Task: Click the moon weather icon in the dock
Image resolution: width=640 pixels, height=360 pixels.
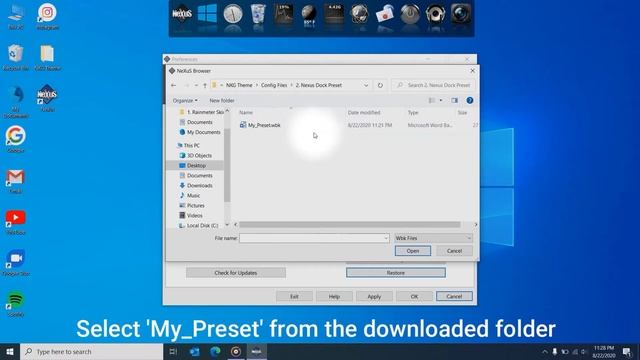Action: point(309,15)
